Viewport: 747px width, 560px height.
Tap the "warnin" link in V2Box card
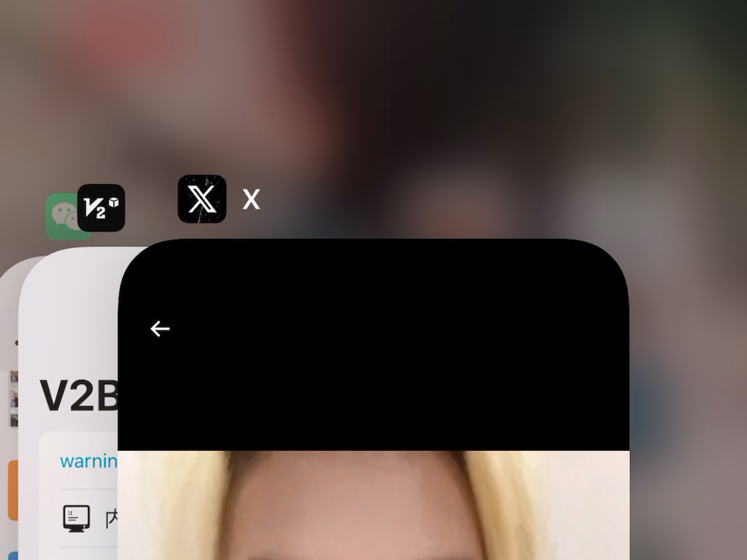pyautogui.click(x=88, y=461)
